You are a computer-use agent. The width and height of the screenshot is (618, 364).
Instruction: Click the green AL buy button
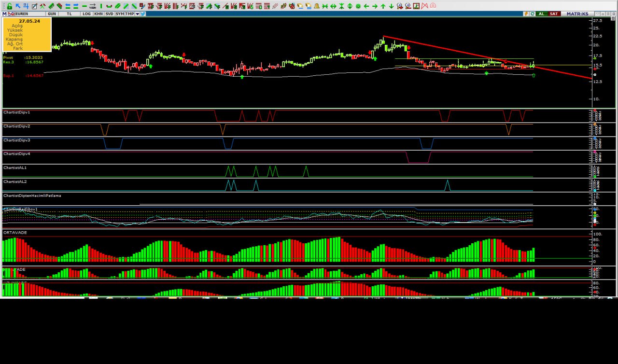[542, 14]
